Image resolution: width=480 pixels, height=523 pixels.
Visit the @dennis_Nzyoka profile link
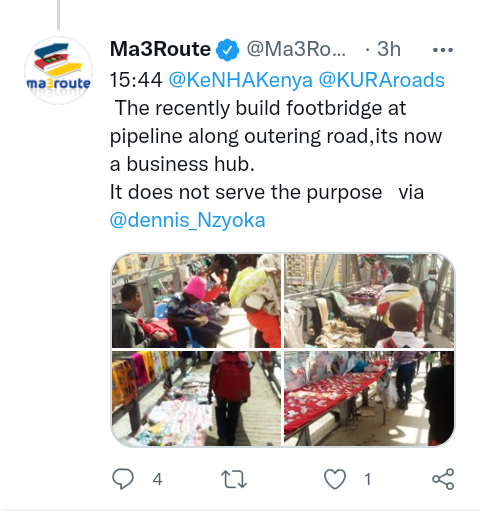pyautogui.click(x=187, y=220)
